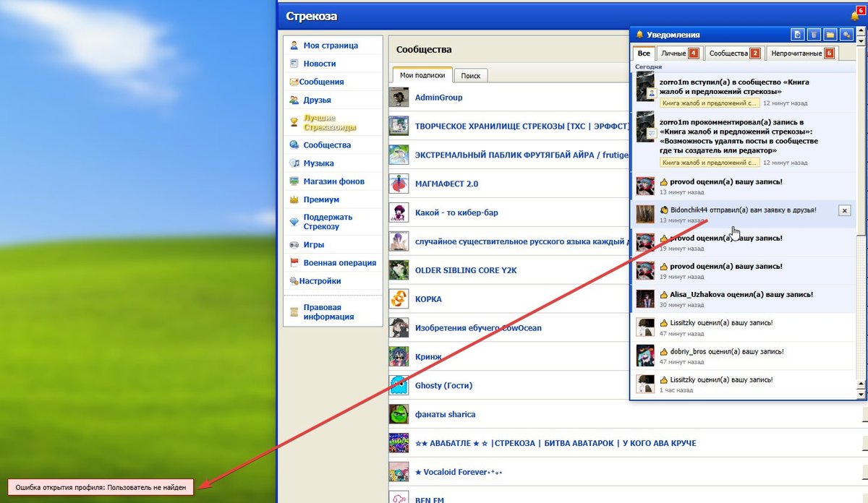
Task: Click the error toast 'Пользователь не найден'
Action: (x=101, y=488)
